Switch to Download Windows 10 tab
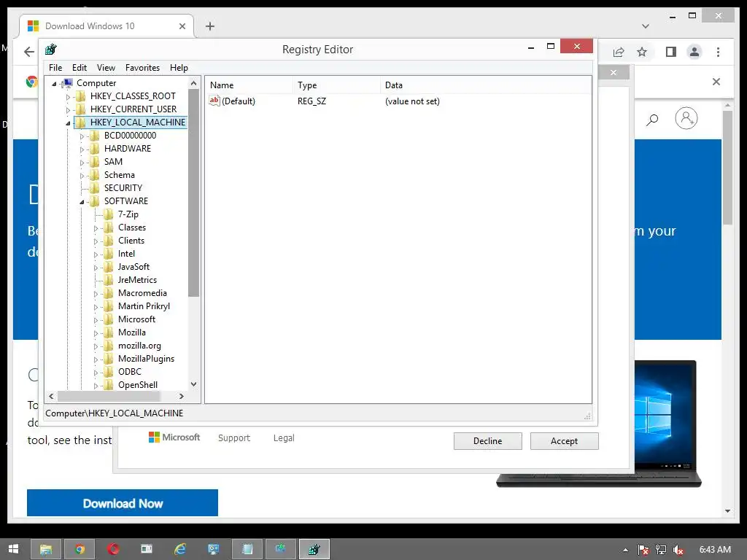 coord(107,26)
